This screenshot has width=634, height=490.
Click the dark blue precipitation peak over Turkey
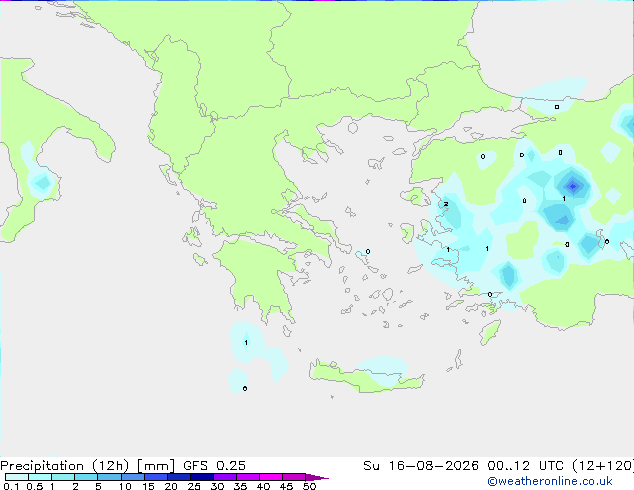[573, 186]
